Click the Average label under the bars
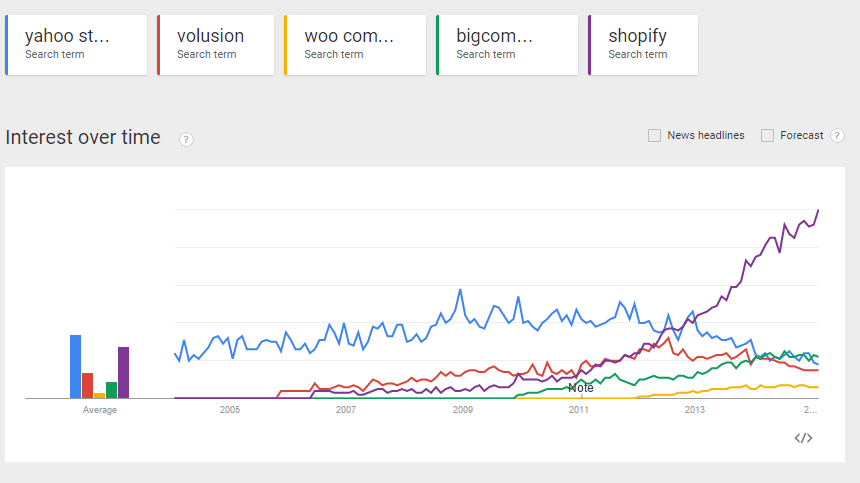This screenshot has width=860, height=483. pos(100,410)
